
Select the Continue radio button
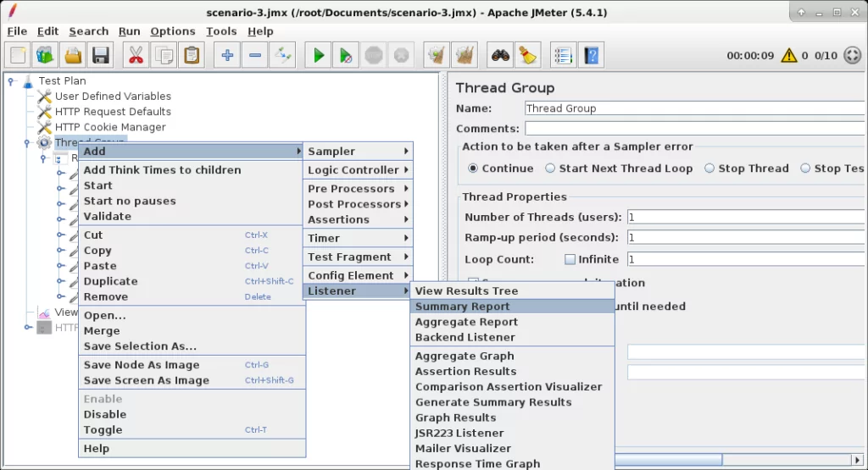tap(473, 169)
